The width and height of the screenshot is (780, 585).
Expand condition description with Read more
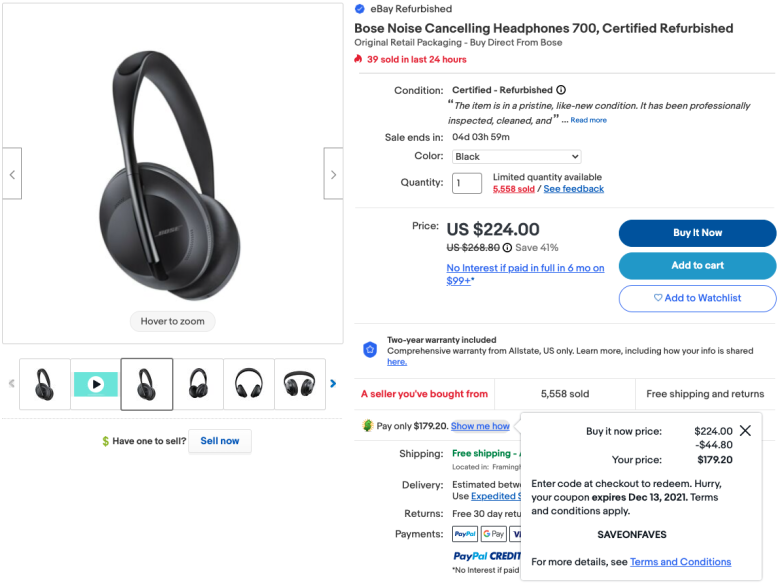click(x=588, y=120)
